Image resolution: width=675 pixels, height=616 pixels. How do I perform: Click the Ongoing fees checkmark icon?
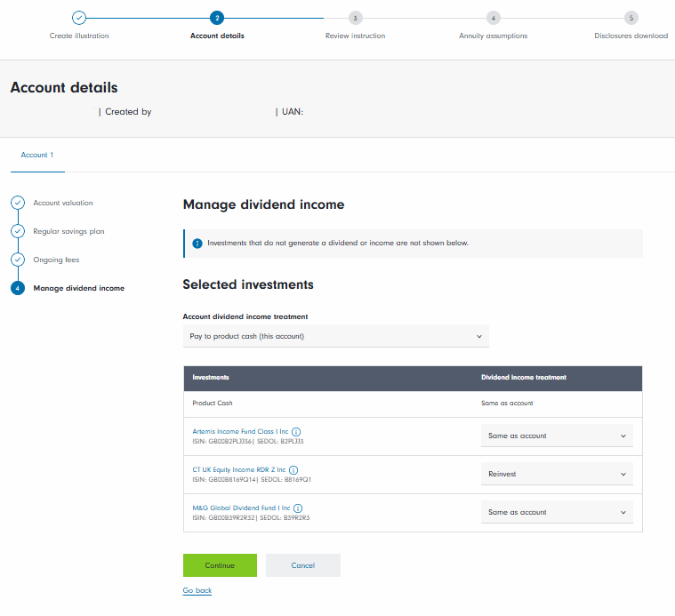18,260
